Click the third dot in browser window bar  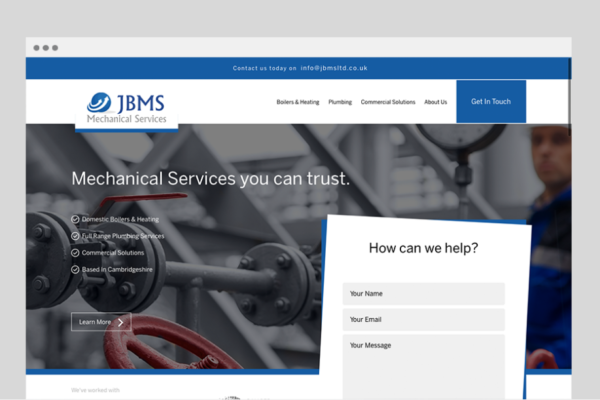[55, 48]
